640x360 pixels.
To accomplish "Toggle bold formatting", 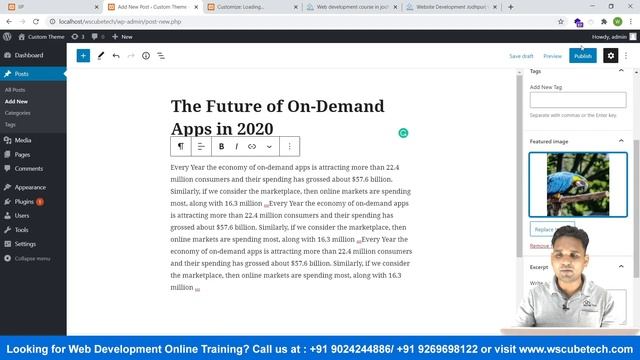I will 221,146.
